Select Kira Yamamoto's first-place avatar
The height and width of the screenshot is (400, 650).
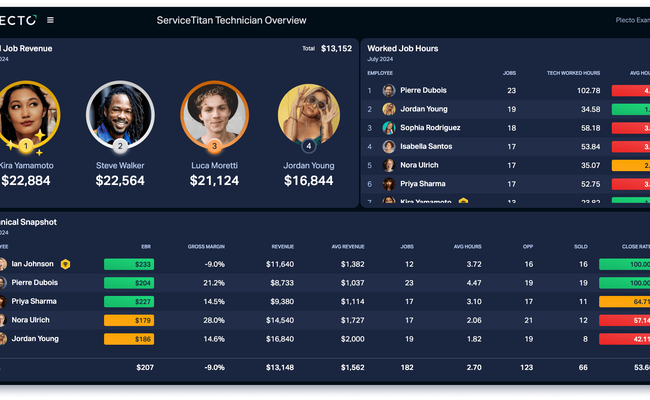pos(28,114)
